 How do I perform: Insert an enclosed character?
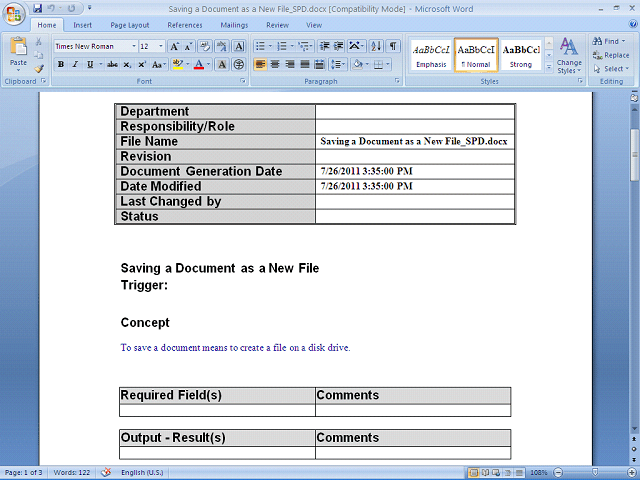239,64
